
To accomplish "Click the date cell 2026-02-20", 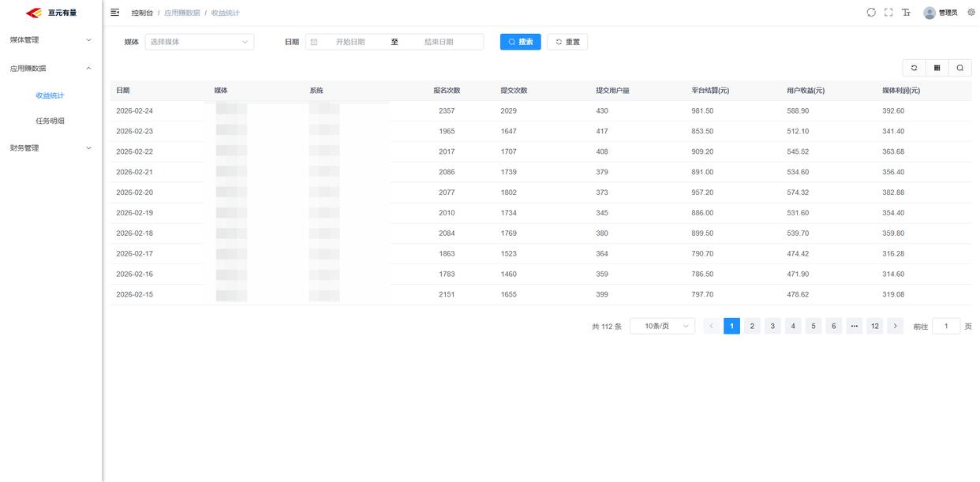I will tap(134, 192).
